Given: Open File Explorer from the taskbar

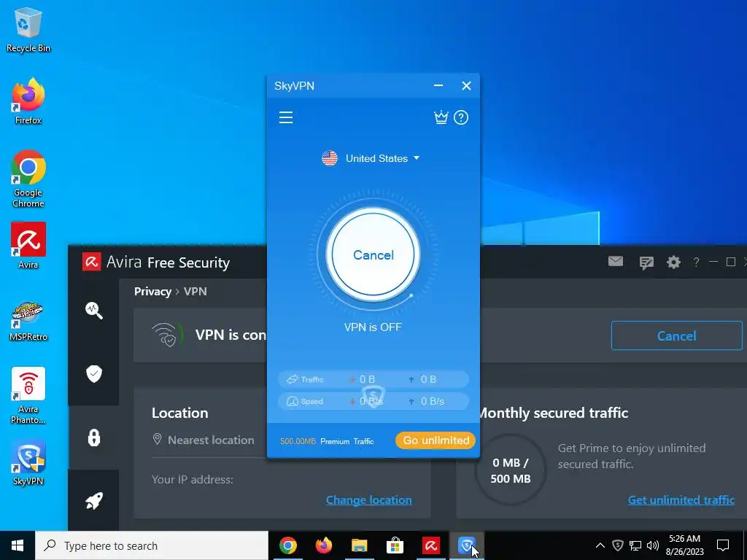Looking at the screenshot, I should (360, 545).
